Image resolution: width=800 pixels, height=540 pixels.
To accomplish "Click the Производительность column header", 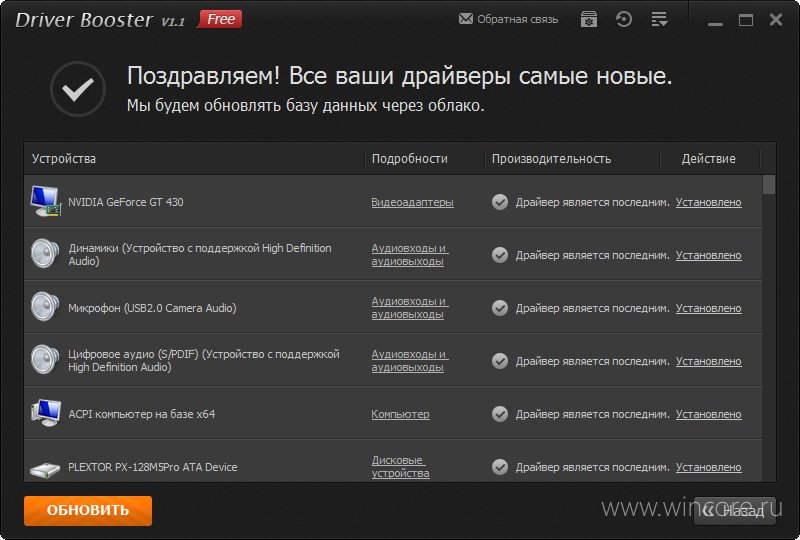I will tap(572, 159).
